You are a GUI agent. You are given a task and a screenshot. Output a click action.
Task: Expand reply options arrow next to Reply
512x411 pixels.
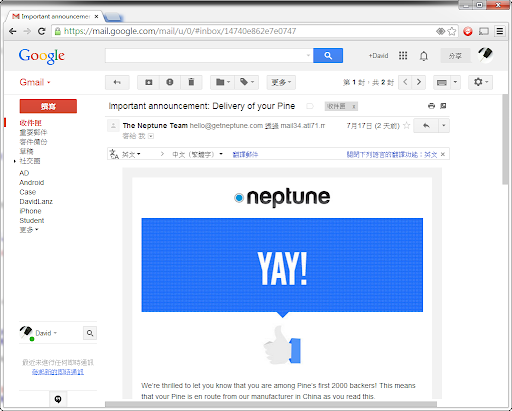(444, 126)
